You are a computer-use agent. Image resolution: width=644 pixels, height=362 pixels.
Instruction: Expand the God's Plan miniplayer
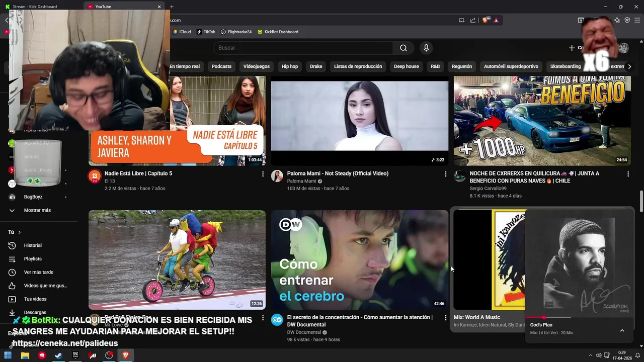pyautogui.click(x=622, y=330)
